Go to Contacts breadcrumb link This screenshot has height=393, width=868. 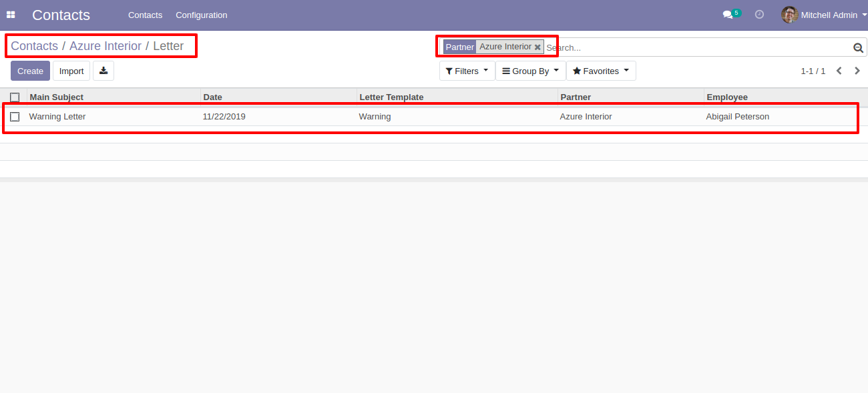tap(34, 46)
